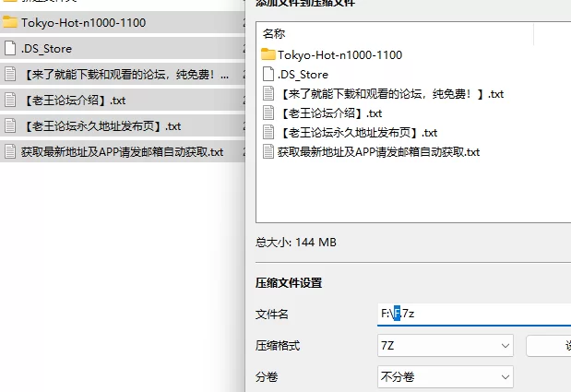Click the 不分卷 dropdown arrow

point(506,376)
